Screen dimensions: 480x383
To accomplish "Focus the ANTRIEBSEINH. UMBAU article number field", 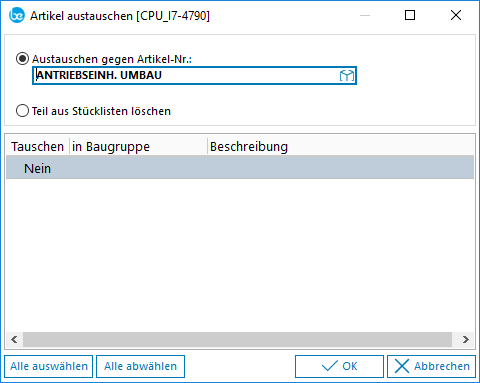I will tap(194, 76).
